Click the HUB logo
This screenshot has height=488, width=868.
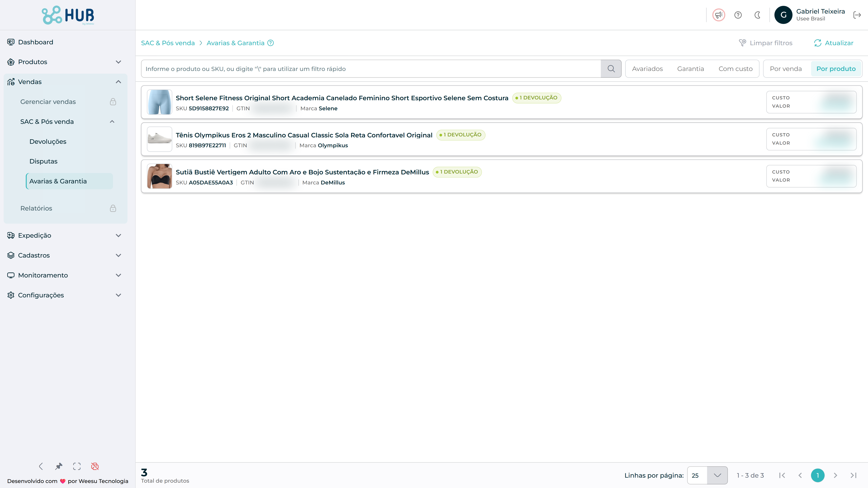[68, 15]
